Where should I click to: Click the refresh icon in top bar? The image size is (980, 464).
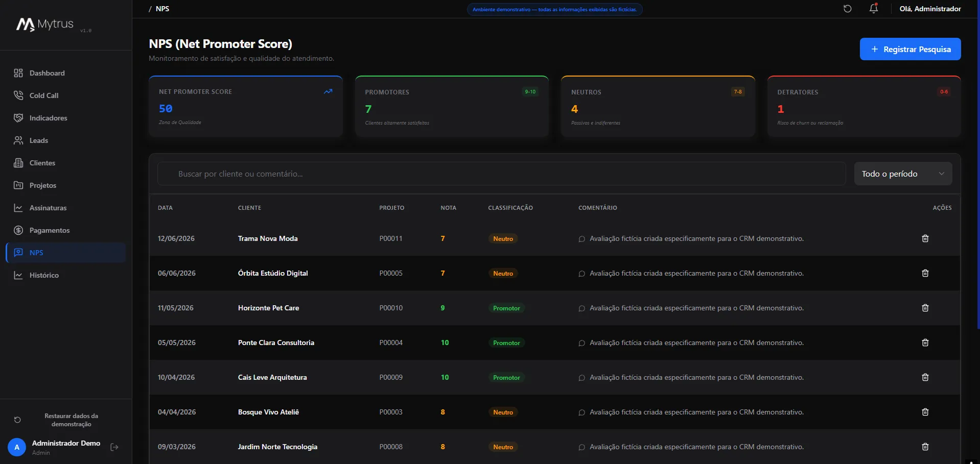847,9
